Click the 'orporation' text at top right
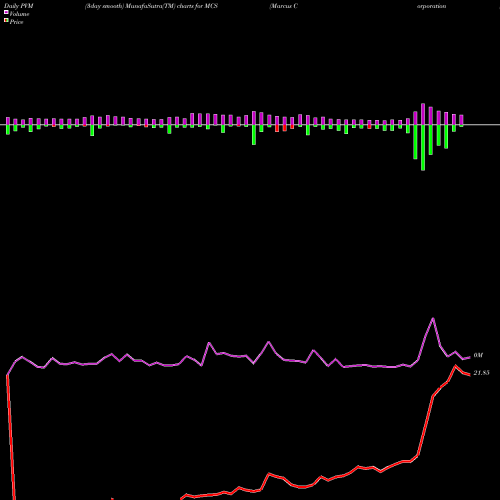This screenshot has height=500, width=500. coord(432,6)
